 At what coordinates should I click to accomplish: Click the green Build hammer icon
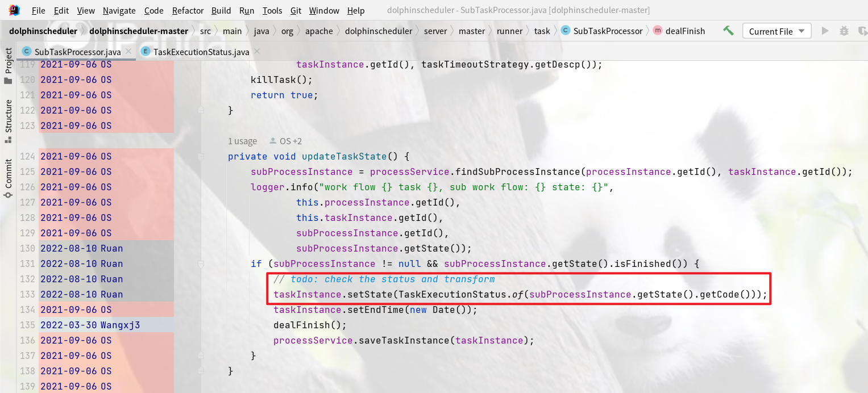point(728,31)
